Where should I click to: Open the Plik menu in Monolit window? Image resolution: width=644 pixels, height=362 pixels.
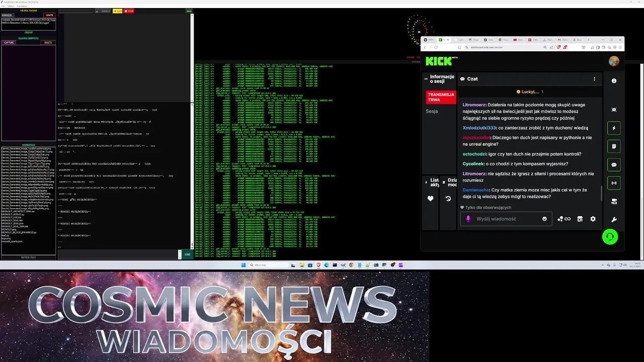3,6
